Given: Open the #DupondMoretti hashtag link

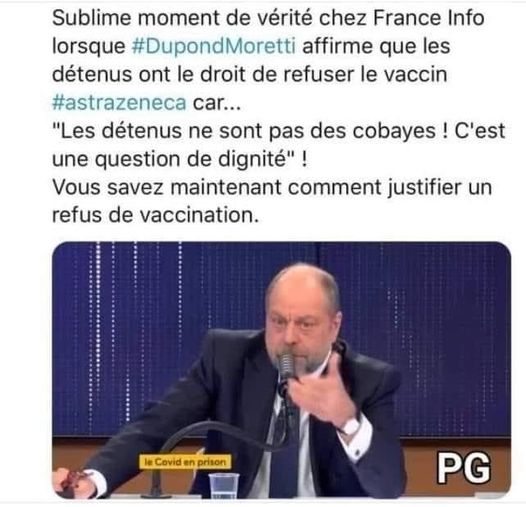Looking at the screenshot, I should point(214,46).
